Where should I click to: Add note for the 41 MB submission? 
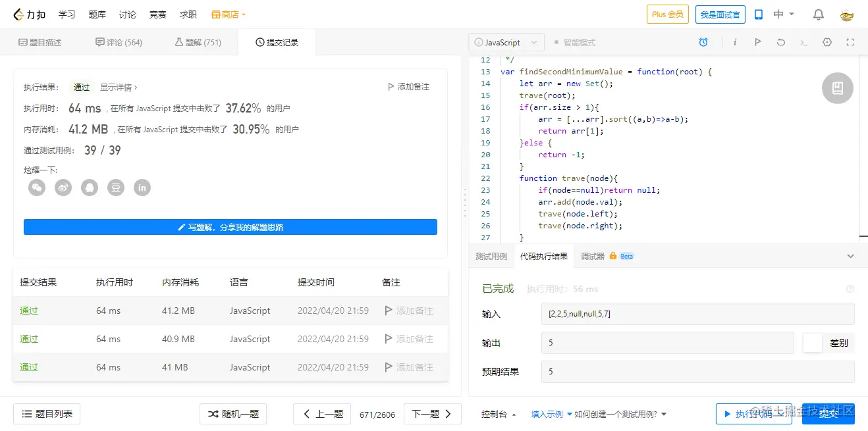(409, 367)
